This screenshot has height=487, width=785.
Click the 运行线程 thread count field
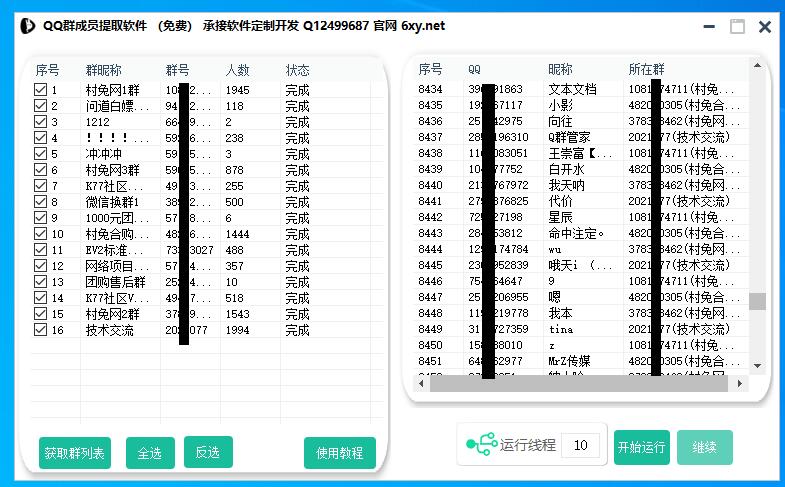(580, 445)
